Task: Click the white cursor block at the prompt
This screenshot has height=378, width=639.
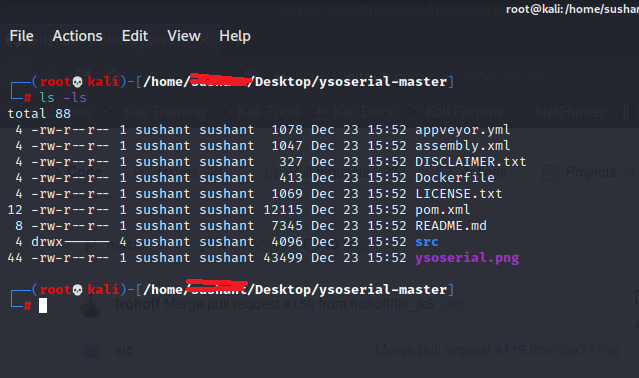Action: [43, 305]
